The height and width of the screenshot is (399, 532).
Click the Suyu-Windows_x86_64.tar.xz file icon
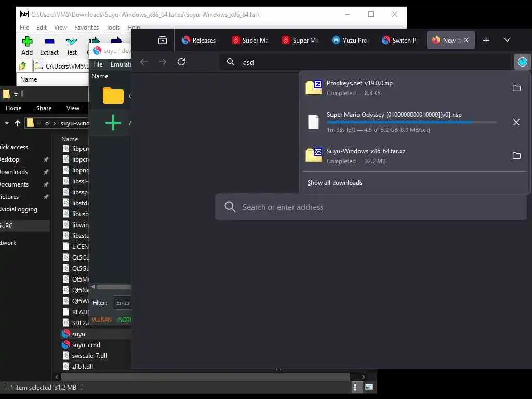coord(313,155)
